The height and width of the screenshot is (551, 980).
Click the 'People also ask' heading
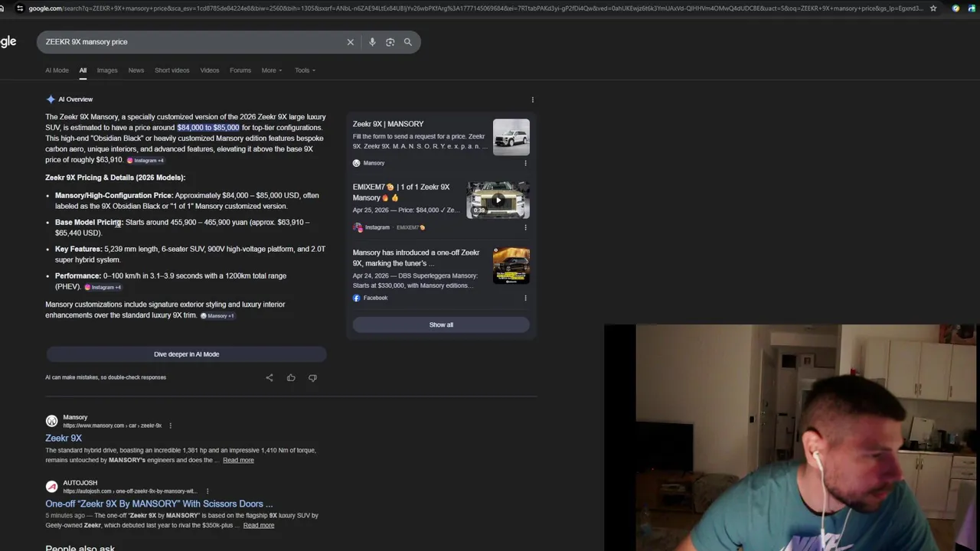click(80, 548)
